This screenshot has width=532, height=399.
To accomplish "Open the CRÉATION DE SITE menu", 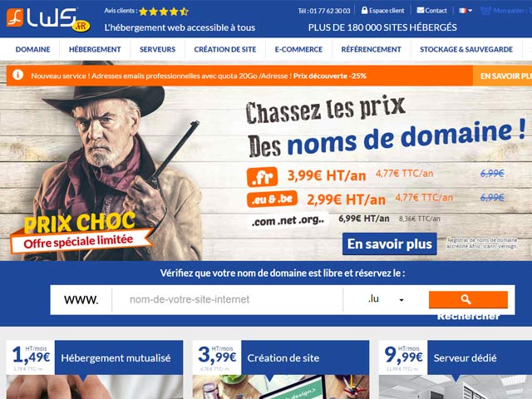I will [x=225, y=49].
